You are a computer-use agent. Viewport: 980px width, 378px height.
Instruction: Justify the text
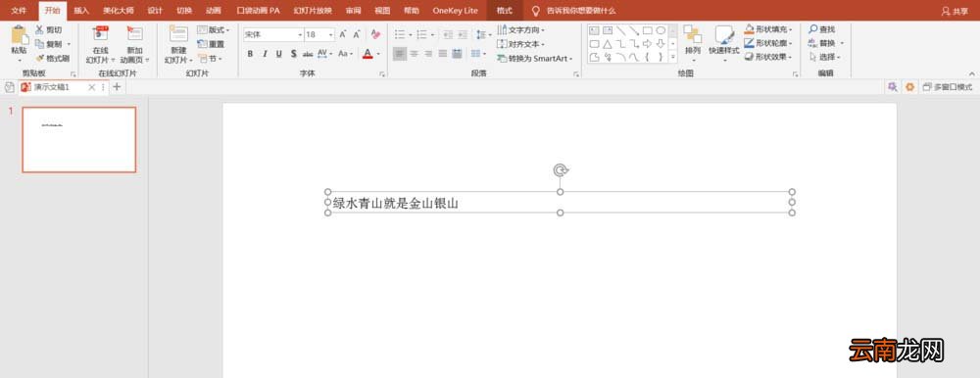(x=443, y=54)
